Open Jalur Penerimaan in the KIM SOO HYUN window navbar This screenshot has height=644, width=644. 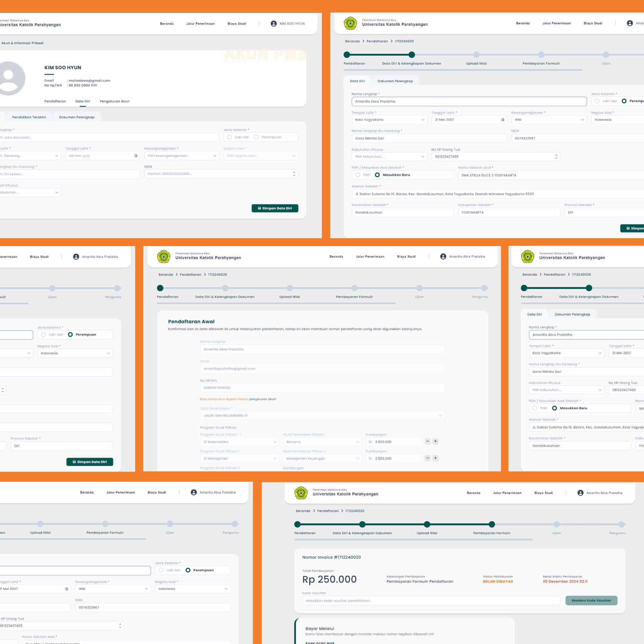[x=200, y=24]
